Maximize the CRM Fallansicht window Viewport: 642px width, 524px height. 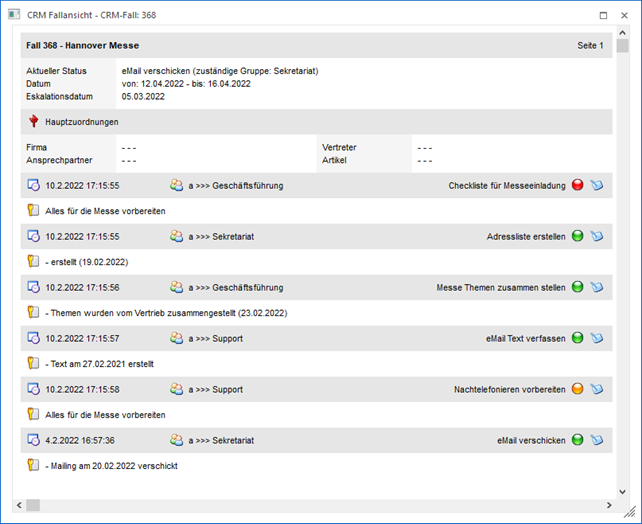(x=603, y=15)
